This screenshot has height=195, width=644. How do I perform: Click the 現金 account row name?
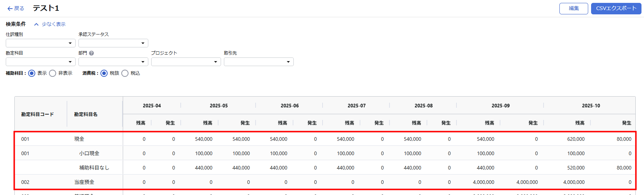[x=79, y=139]
